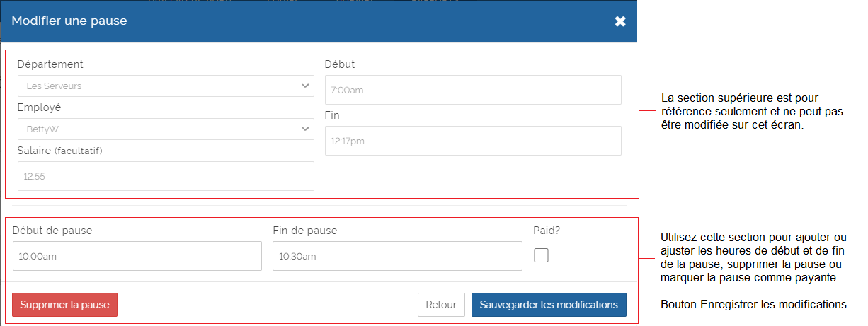This screenshot has height=326, width=868.
Task: Expand the Employé dropdown showing BettyW
Action: click(166, 129)
